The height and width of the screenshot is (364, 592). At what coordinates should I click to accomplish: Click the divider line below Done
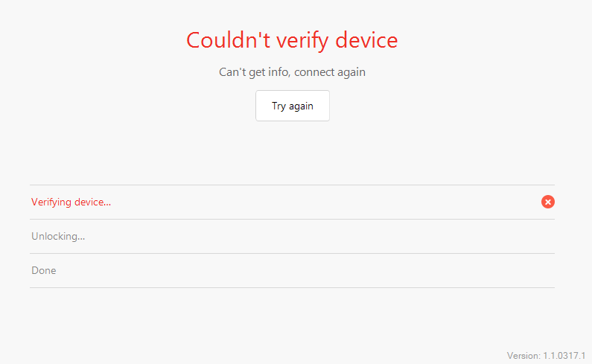tap(292, 288)
